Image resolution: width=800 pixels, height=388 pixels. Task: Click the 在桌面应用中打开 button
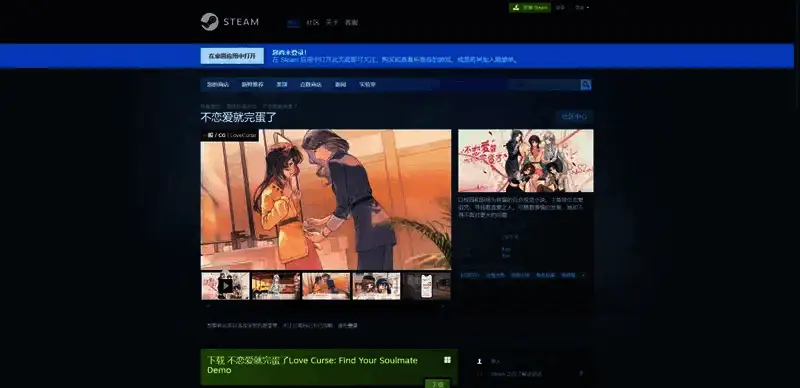(x=232, y=56)
